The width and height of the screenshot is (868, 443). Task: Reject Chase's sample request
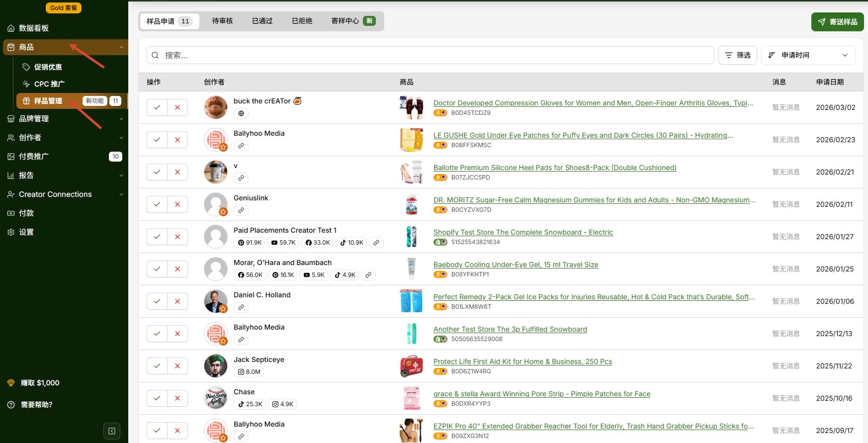(x=177, y=398)
